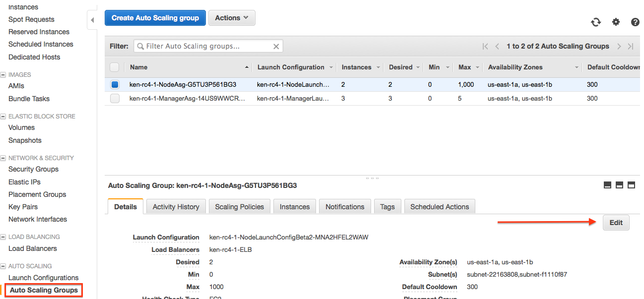This screenshot has width=644, height=299.
Task: Switch to the Activity History tab
Action: point(176,206)
